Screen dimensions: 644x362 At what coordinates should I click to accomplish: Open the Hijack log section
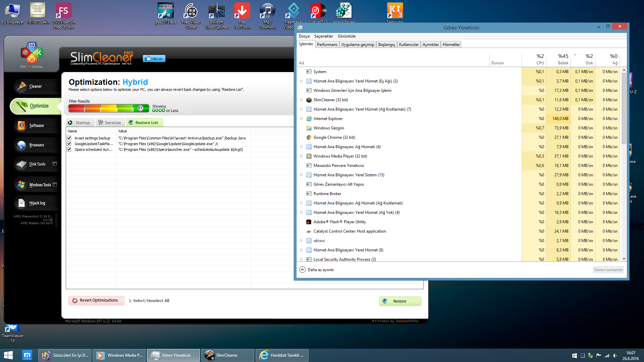pyautogui.click(x=37, y=203)
